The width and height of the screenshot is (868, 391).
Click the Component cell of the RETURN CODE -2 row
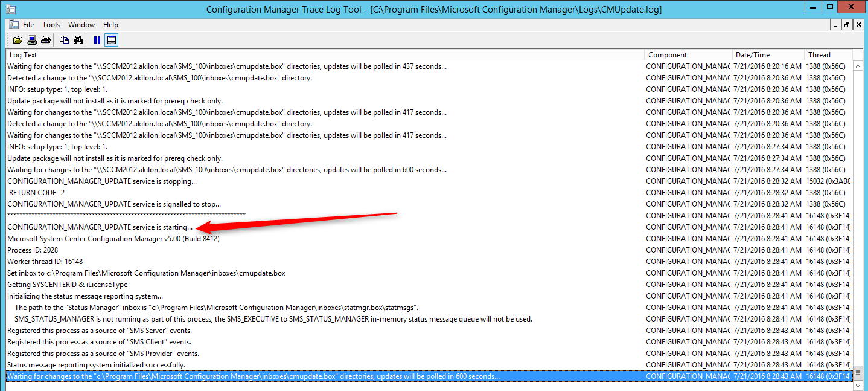[x=688, y=193]
